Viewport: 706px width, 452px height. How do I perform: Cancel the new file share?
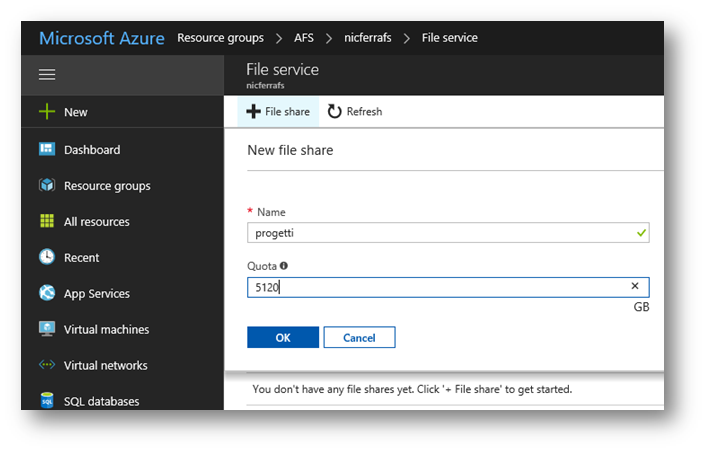point(359,337)
